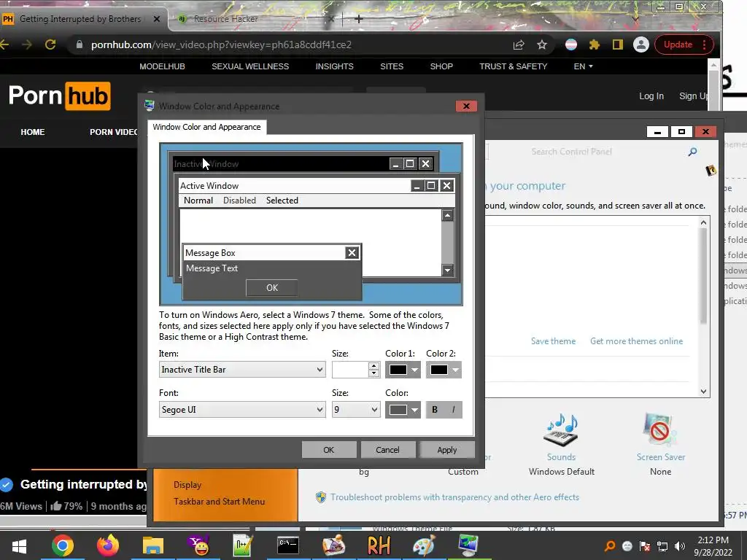The image size is (747, 560).
Task: Open the Item dropdown showing Inactive Title Bar
Action: coord(242,370)
